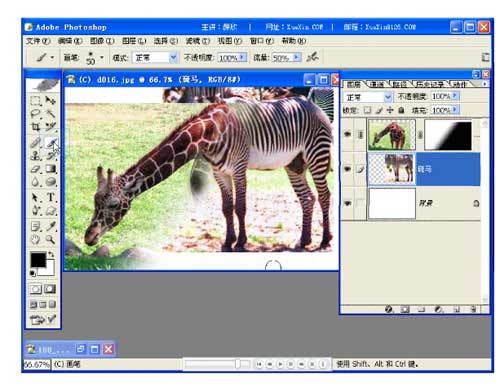The image size is (500, 392).
Task: Select the Crop tool
Action: 35,127
